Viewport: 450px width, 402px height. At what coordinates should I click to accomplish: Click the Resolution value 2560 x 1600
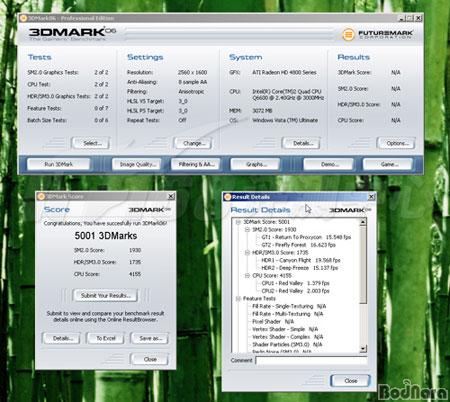point(192,72)
